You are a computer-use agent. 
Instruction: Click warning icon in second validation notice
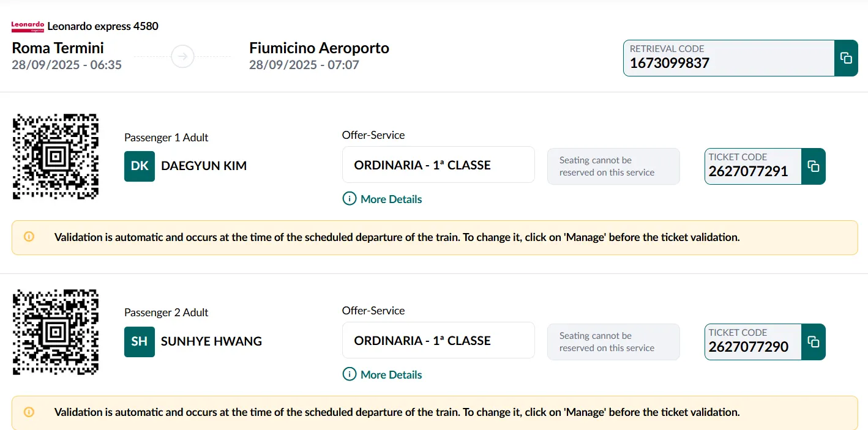point(29,412)
